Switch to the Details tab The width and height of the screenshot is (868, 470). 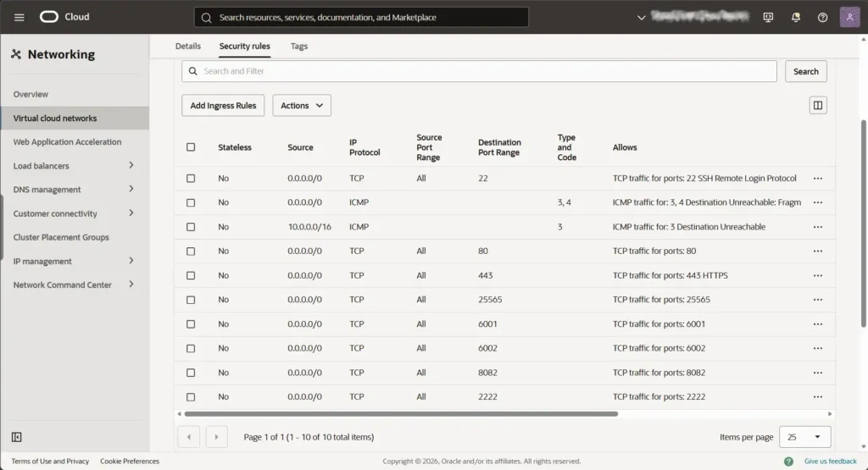(187, 46)
